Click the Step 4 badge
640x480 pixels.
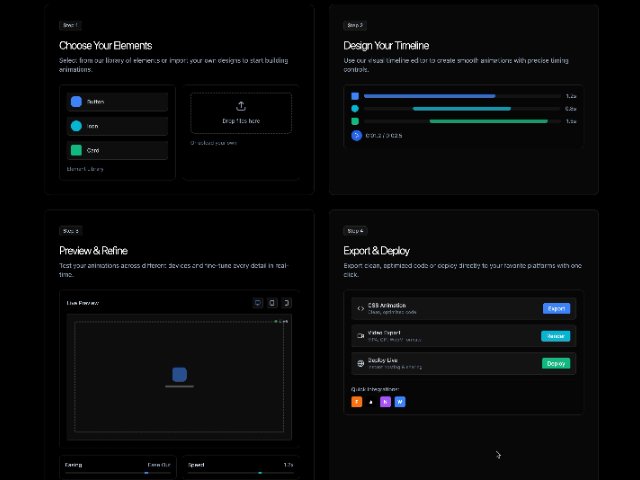click(355, 231)
